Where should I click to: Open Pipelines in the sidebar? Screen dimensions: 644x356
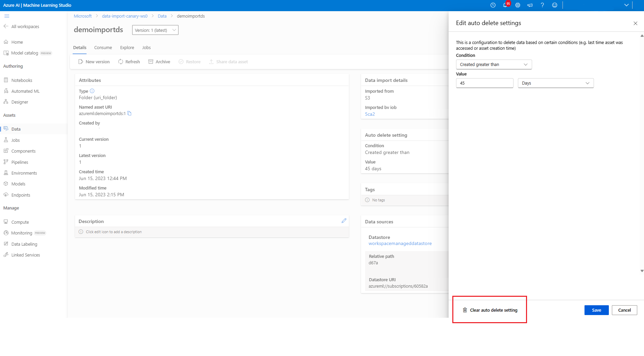[20, 162]
